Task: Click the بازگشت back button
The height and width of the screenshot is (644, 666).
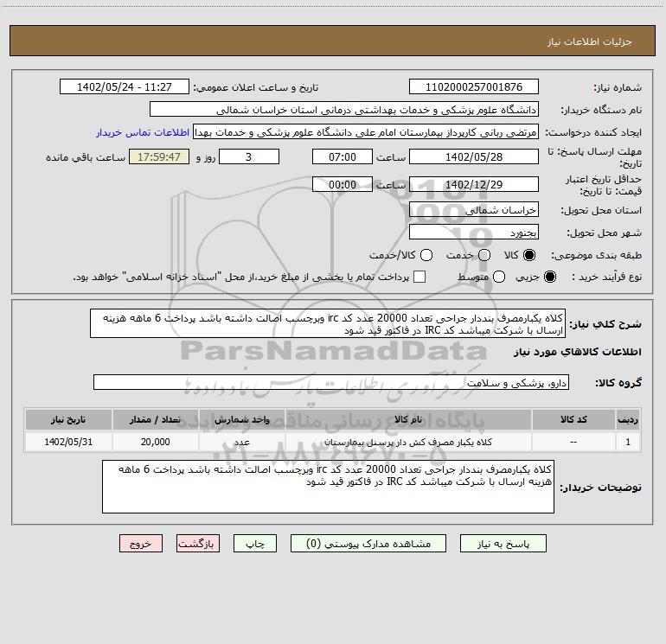Action: (198, 544)
